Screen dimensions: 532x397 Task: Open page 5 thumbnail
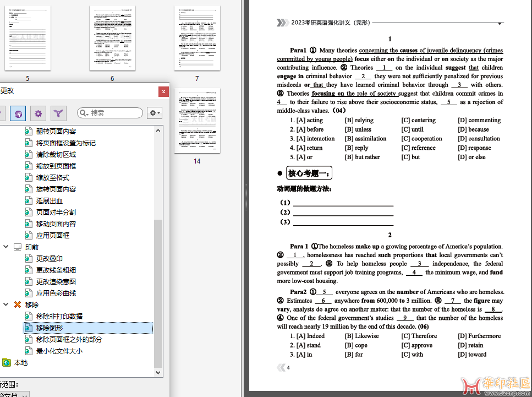click(28, 38)
